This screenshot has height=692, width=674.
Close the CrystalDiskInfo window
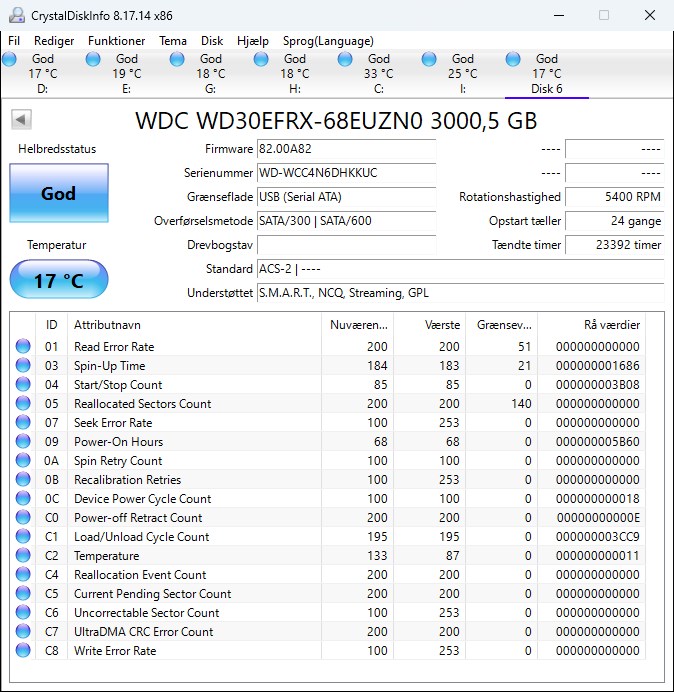650,15
